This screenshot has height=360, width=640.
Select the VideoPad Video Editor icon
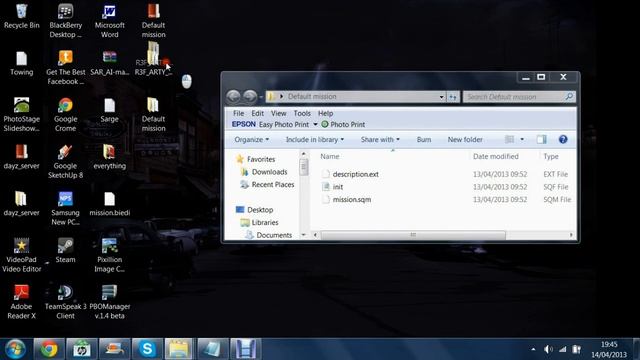click(x=22, y=255)
